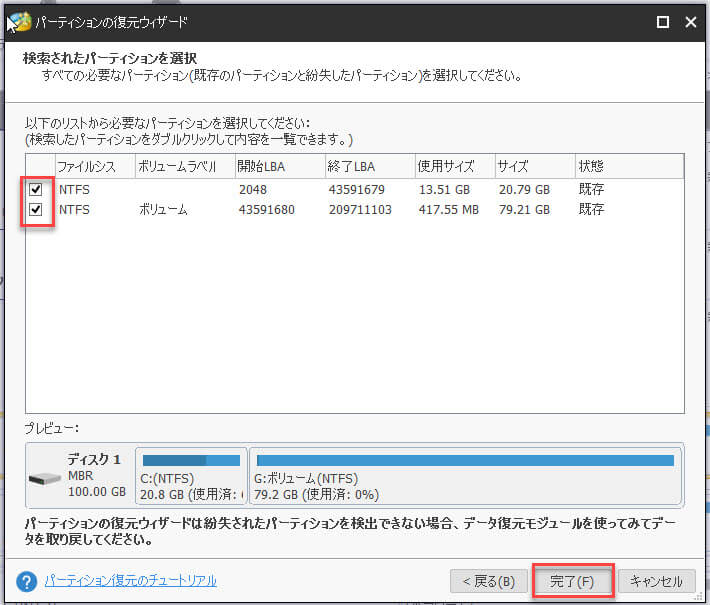Click the 終了LBA column header
Image resolution: width=710 pixels, height=605 pixels.
coord(369,166)
